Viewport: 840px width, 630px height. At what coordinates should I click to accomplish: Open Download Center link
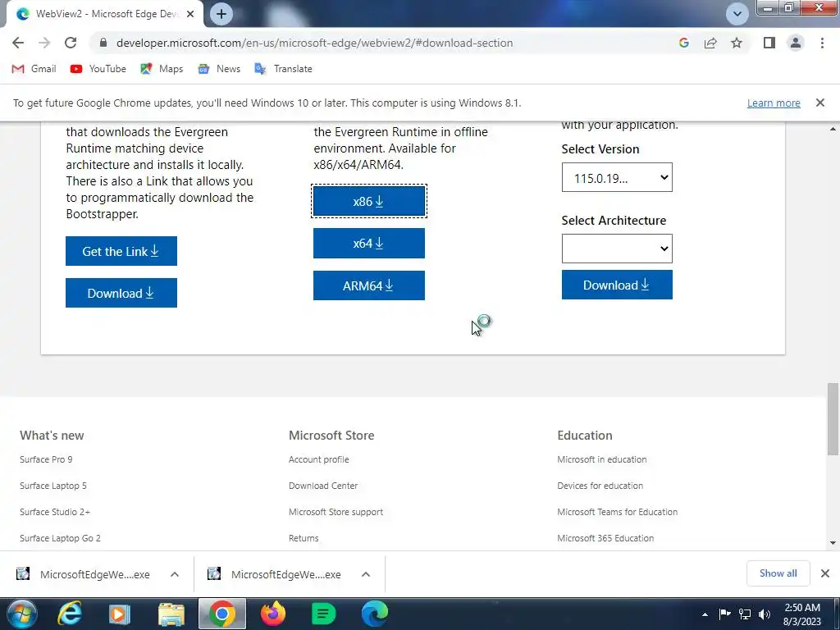coord(323,486)
